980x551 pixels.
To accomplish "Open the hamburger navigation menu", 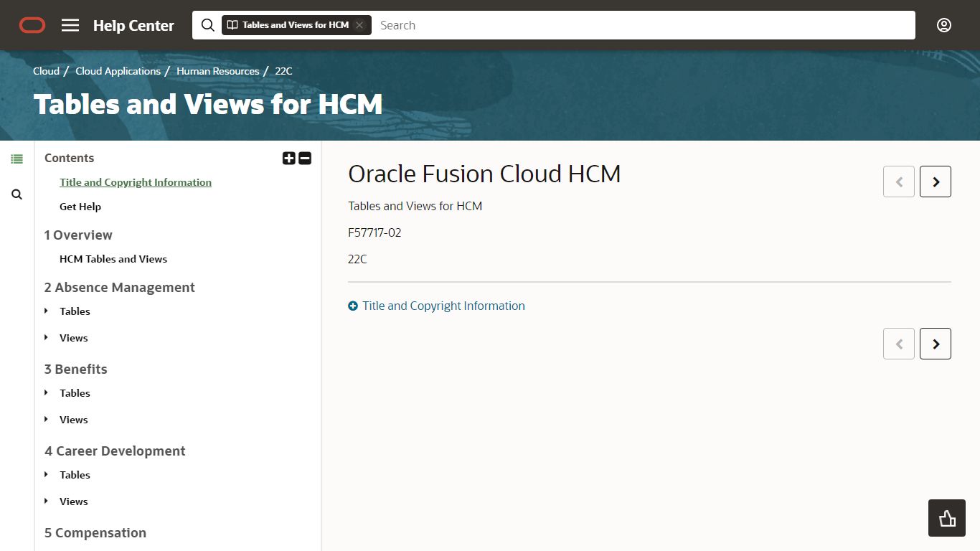I will click(70, 25).
